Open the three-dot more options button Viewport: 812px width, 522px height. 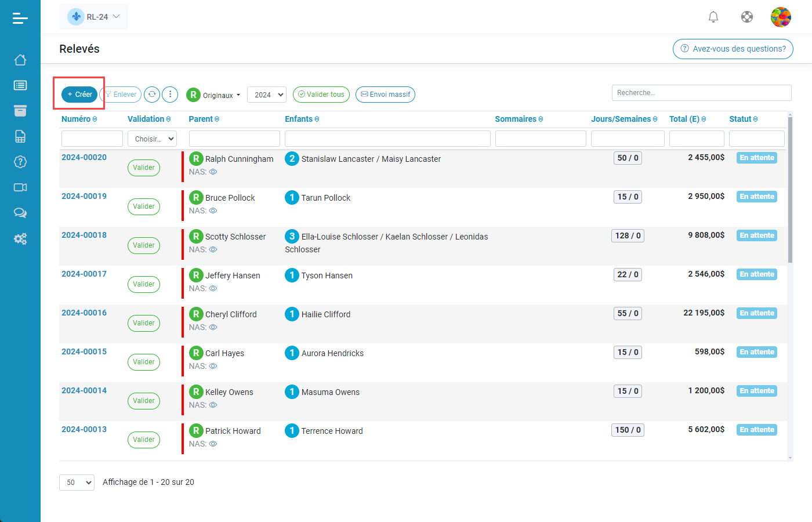tap(170, 95)
